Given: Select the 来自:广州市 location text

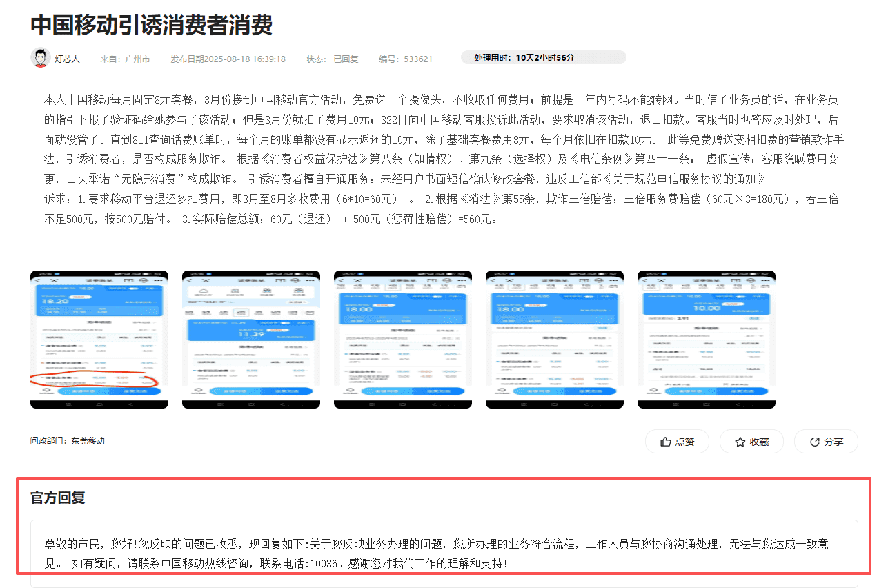Looking at the screenshot, I should click(x=125, y=59).
